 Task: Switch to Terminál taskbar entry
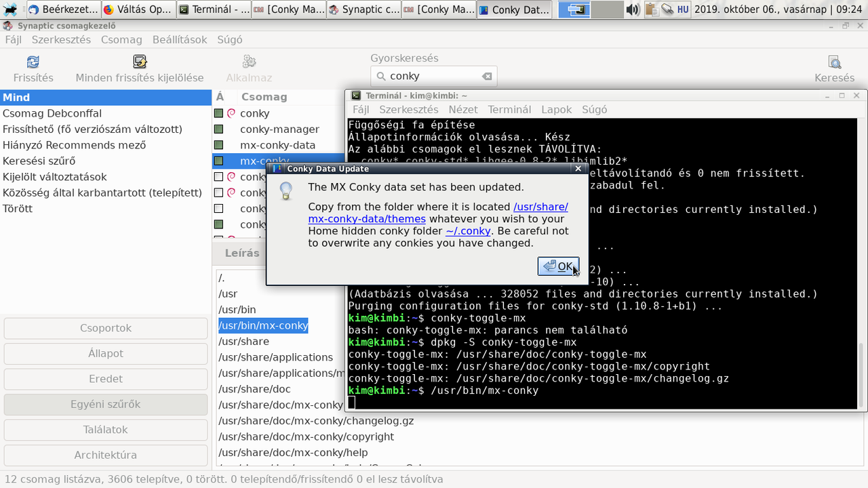pyautogui.click(x=214, y=9)
